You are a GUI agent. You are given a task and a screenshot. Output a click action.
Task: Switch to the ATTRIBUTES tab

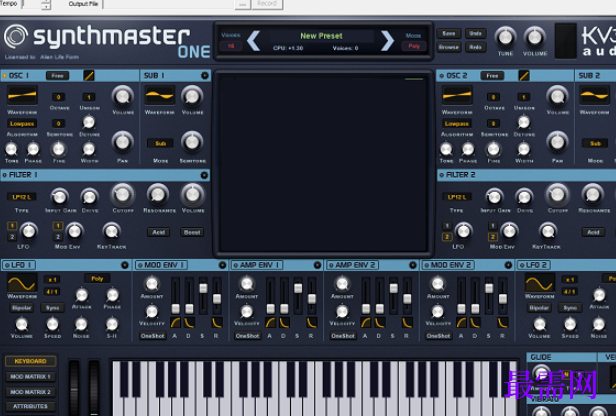(x=31, y=406)
